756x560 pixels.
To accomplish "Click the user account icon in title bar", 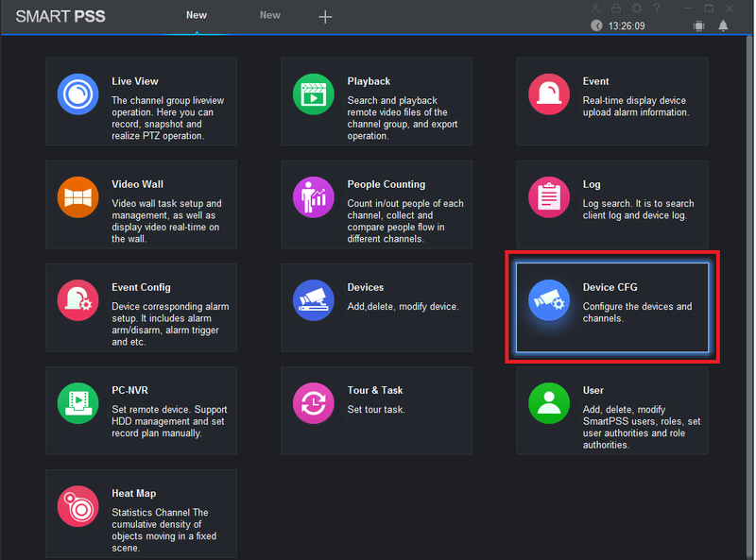I will pos(595,8).
